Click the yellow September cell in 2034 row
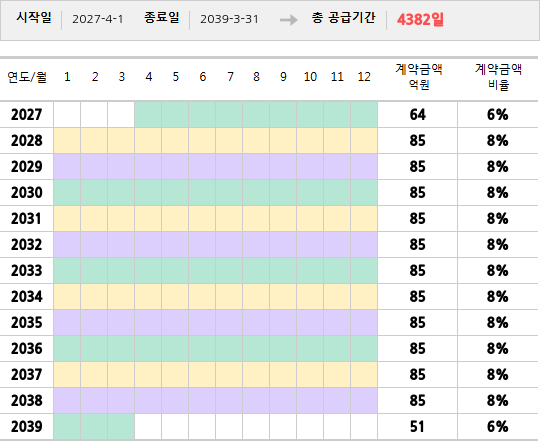 click(x=283, y=296)
